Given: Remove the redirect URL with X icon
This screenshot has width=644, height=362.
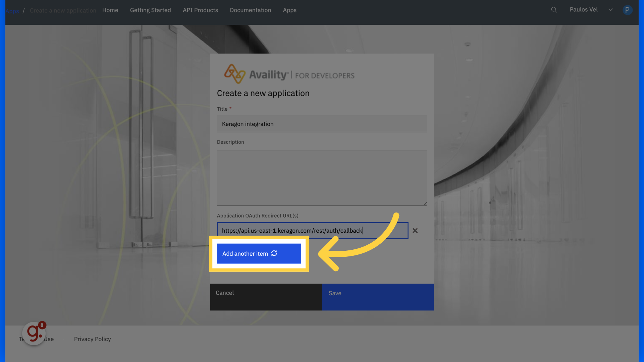Looking at the screenshot, I should pyautogui.click(x=415, y=231).
